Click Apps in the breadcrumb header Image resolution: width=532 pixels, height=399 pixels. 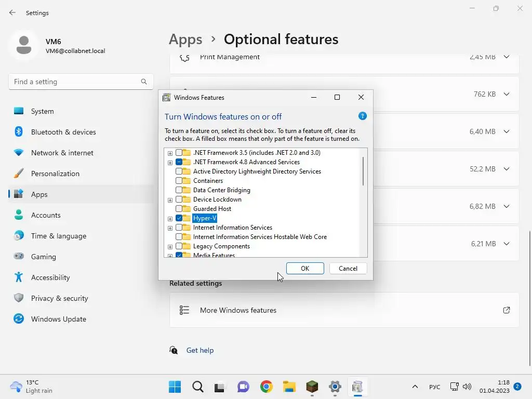pyautogui.click(x=185, y=39)
